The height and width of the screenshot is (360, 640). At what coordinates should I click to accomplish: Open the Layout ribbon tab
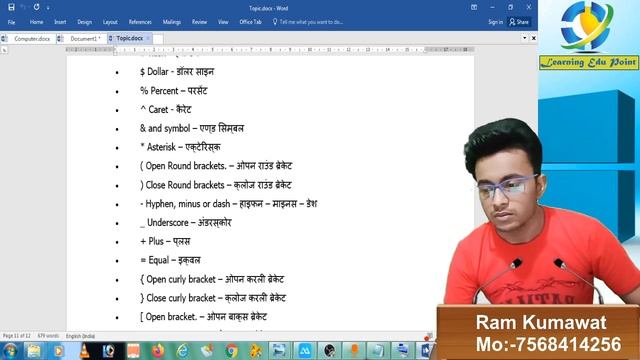pyautogui.click(x=110, y=22)
